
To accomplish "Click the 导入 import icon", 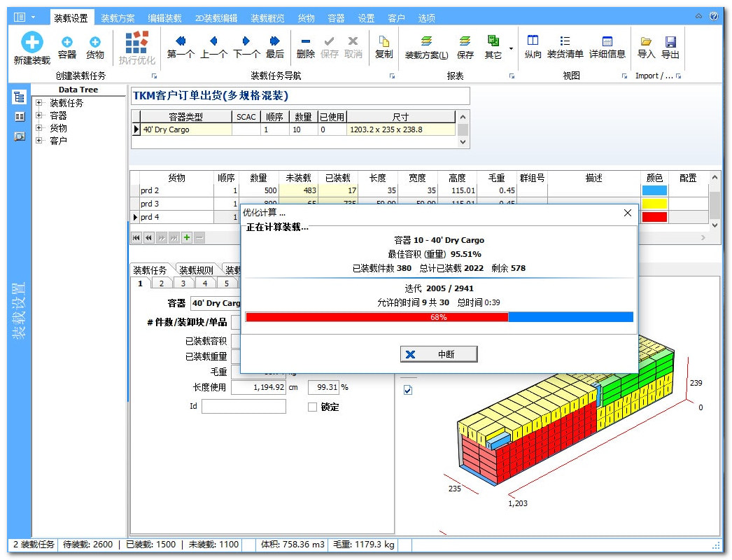I will tap(646, 43).
